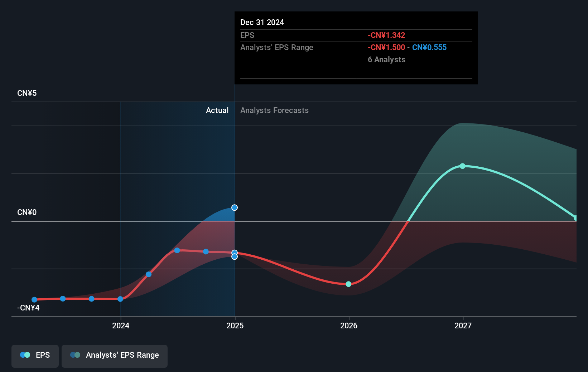Screen dimensions: 588x372
Task: Click the last EPS point at chart's right edge
Action: click(575, 218)
